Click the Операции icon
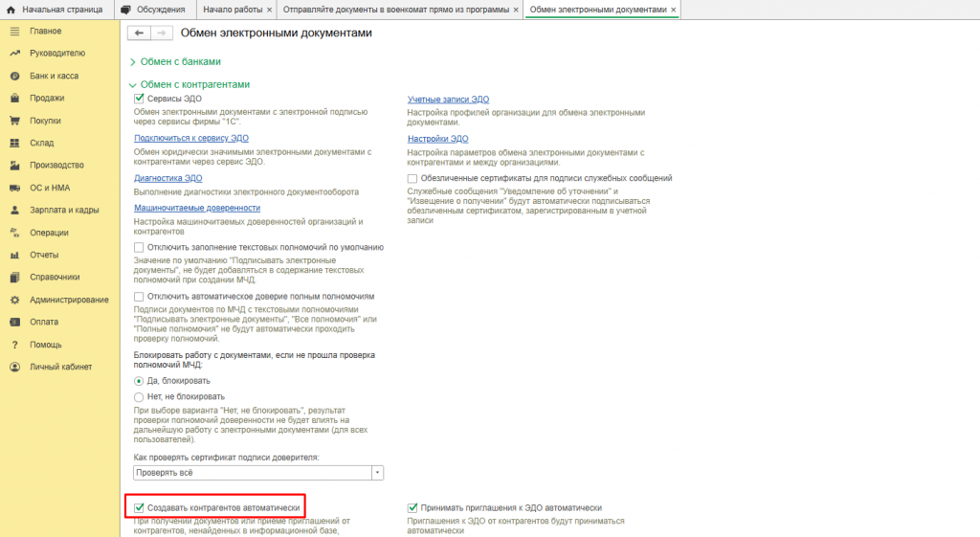This screenshot has height=537, width=980. tap(15, 233)
